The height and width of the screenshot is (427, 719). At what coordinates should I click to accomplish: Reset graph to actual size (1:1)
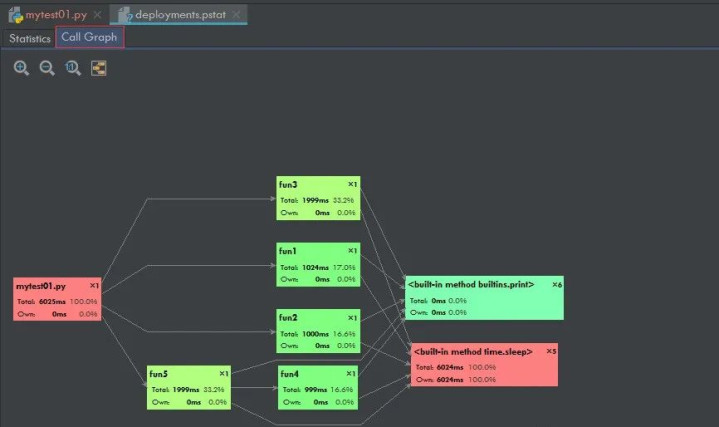[72, 68]
